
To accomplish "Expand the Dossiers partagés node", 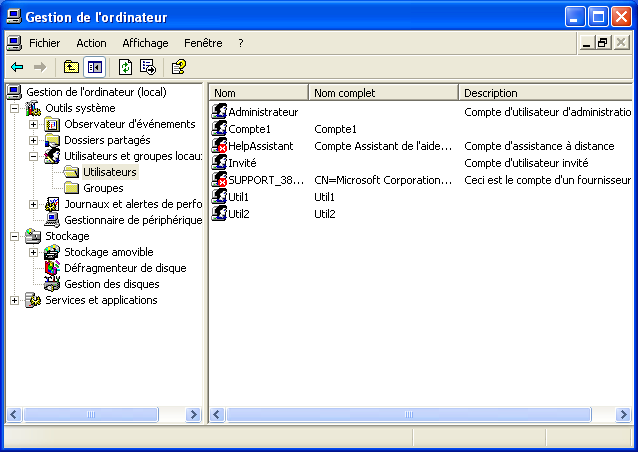I will (x=33, y=140).
